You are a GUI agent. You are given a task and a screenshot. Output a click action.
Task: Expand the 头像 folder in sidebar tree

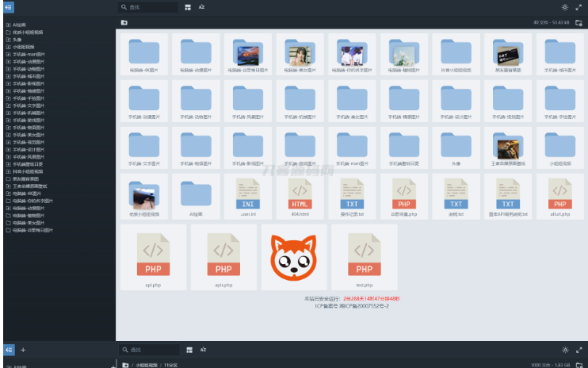click(x=8, y=39)
